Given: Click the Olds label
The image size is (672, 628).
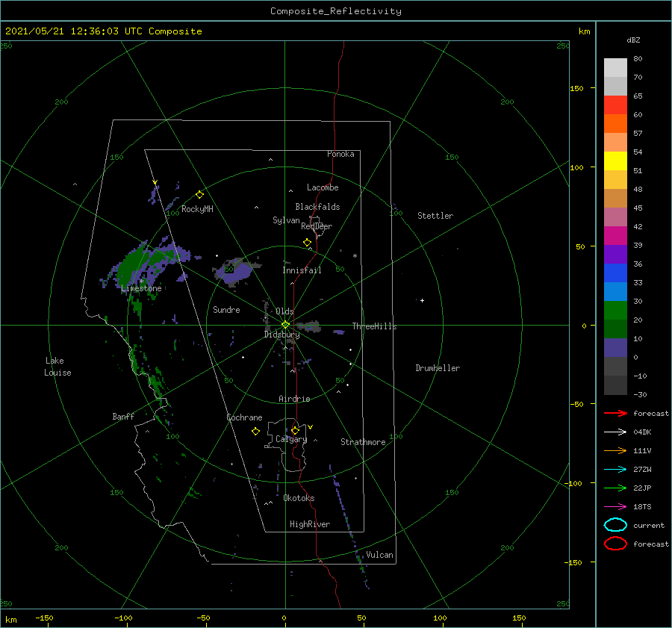Looking at the screenshot, I should (x=284, y=311).
